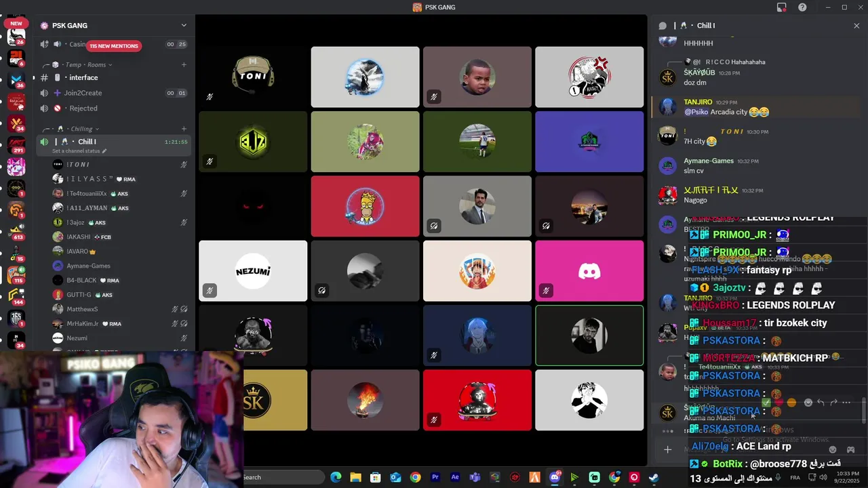This screenshot has width=868, height=488.
Task: Open Adobe Premiere Pro from taskbar
Action: [x=435, y=477]
